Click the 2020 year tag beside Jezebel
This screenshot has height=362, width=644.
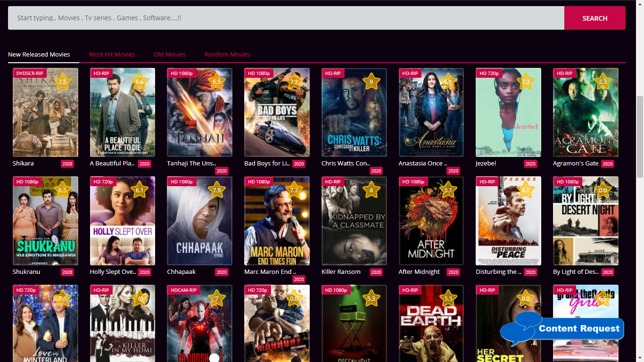[x=530, y=164]
